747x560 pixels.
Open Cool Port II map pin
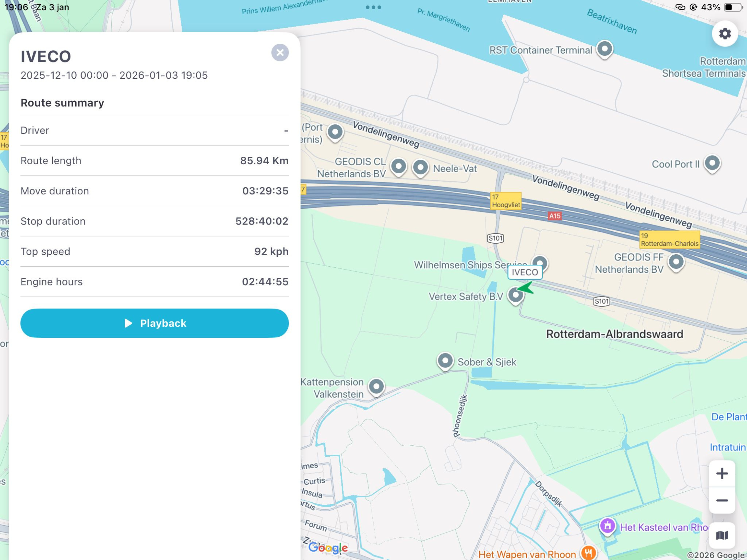(x=712, y=164)
